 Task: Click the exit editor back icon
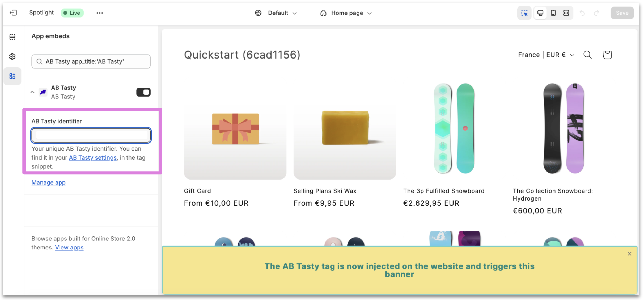(x=13, y=13)
